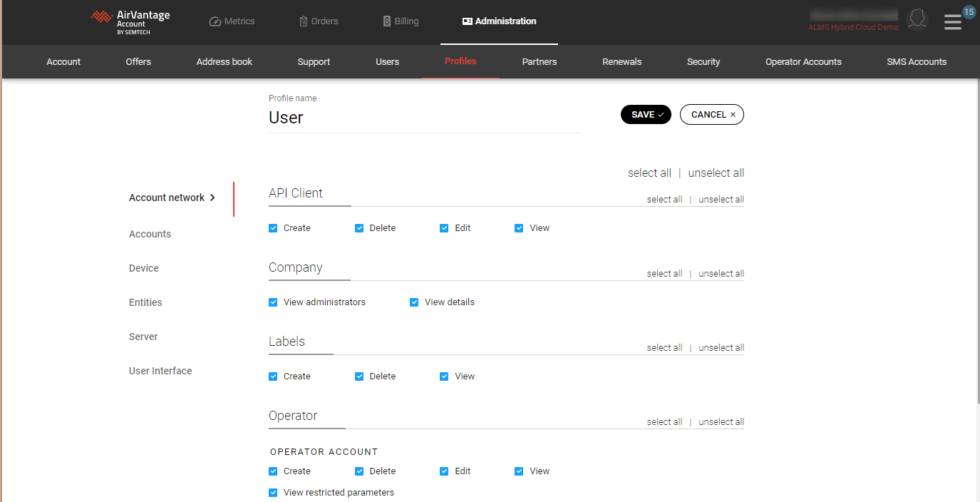
Task: Switch to the Users tab
Action: coord(387,62)
